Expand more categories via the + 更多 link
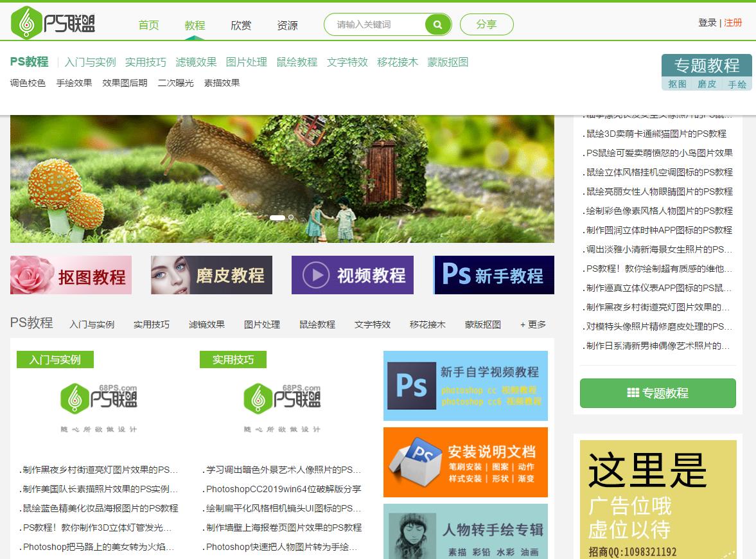This screenshot has width=756, height=559. pyautogui.click(x=532, y=324)
